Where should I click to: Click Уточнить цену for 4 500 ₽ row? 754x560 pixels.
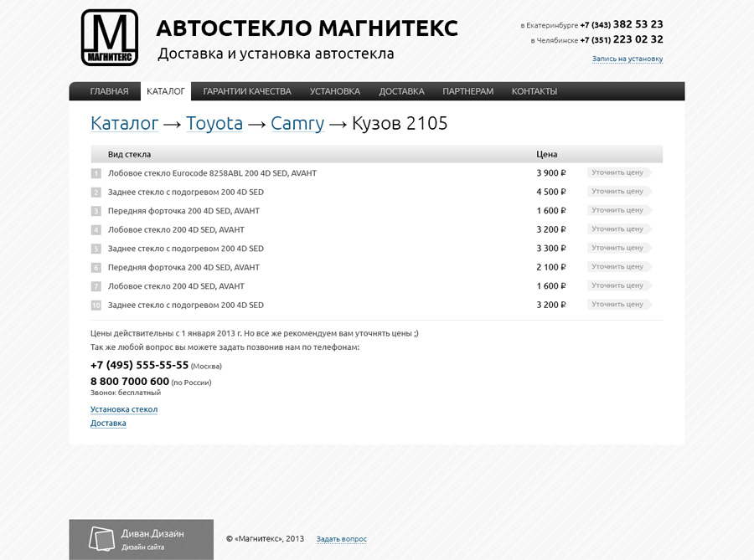pos(619,191)
